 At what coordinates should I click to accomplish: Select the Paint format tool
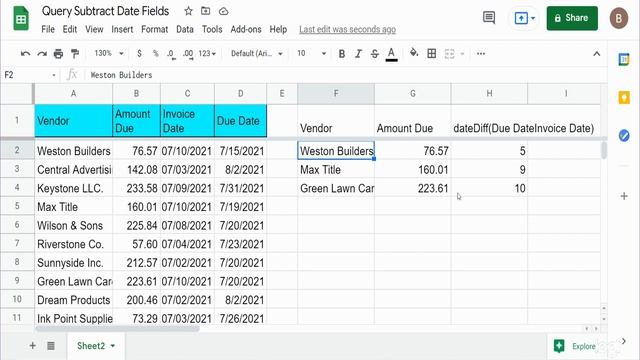(75, 53)
